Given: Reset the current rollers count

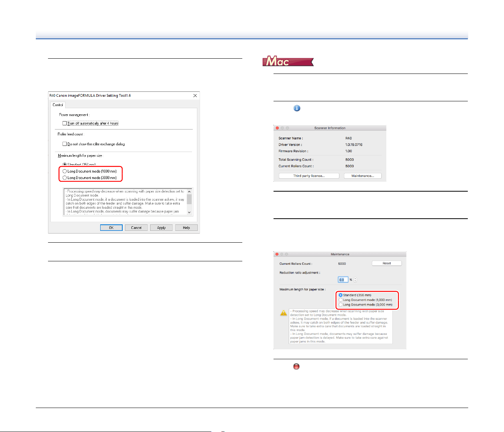Looking at the screenshot, I should click(387, 263).
